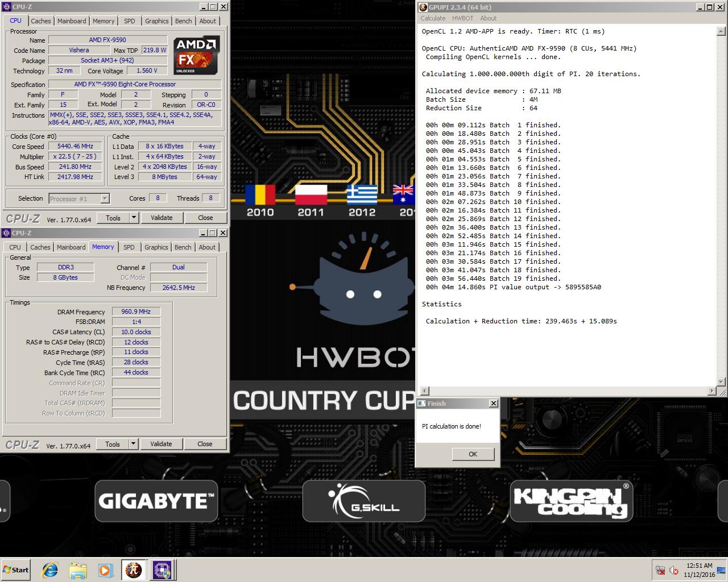Viewport: 728px width, 582px height.
Task: Click the network tray icon
Action: pyautogui.click(x=660, y=571)
